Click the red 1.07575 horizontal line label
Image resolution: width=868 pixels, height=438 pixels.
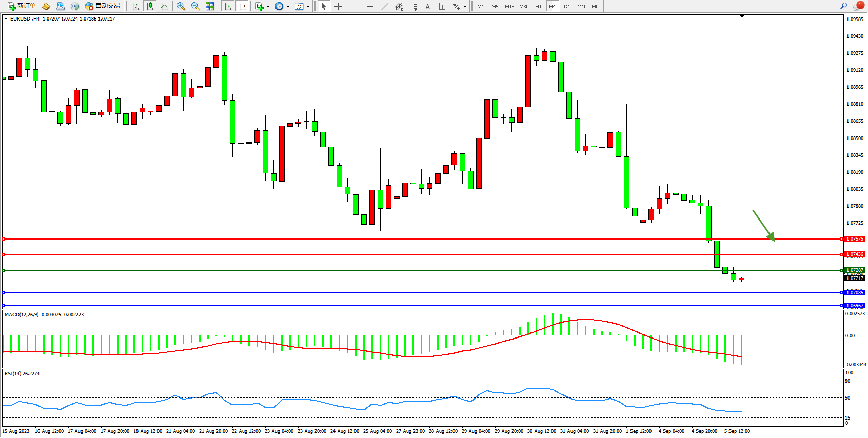tap(855, 239)
